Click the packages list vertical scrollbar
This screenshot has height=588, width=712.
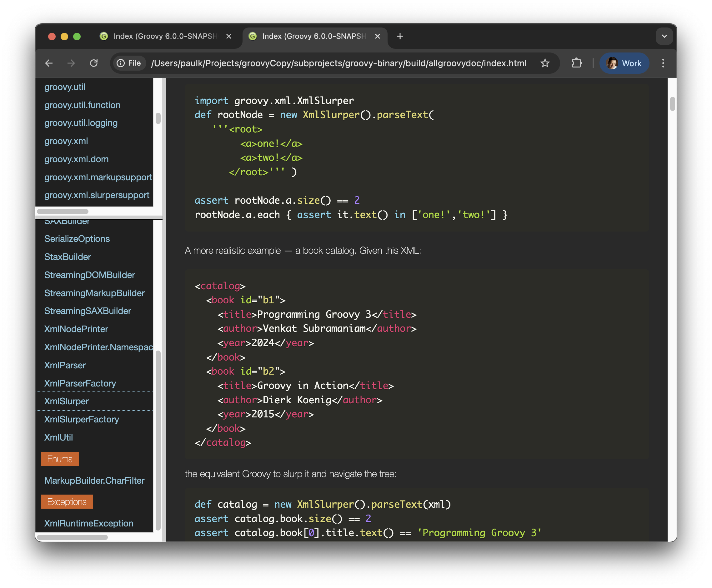pos(158,118)
